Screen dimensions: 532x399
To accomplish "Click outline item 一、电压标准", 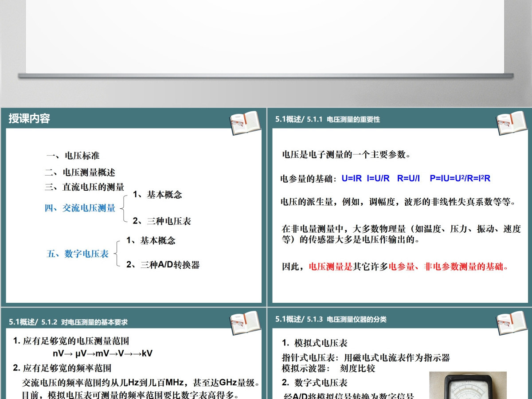I will (x=73, y=156).
